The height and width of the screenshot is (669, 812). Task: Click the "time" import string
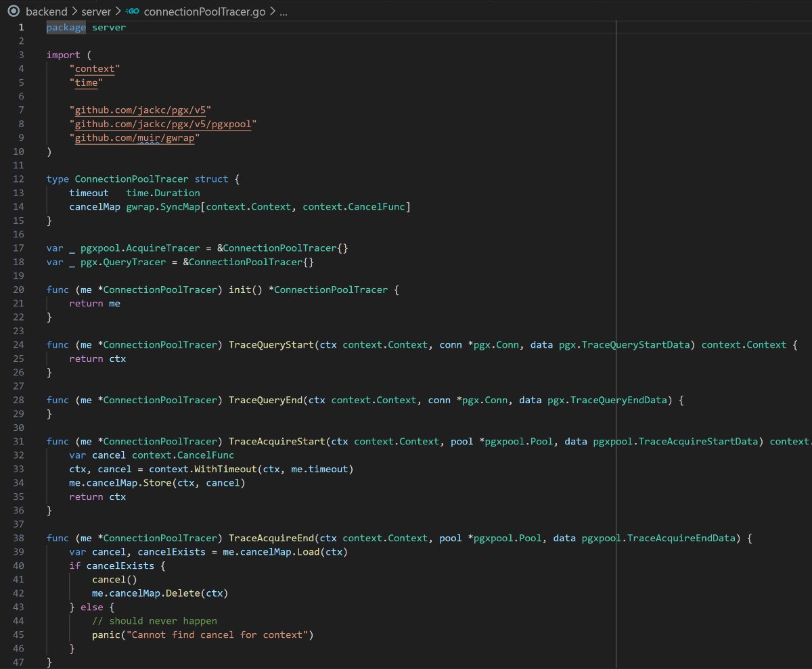pos(86,83)
